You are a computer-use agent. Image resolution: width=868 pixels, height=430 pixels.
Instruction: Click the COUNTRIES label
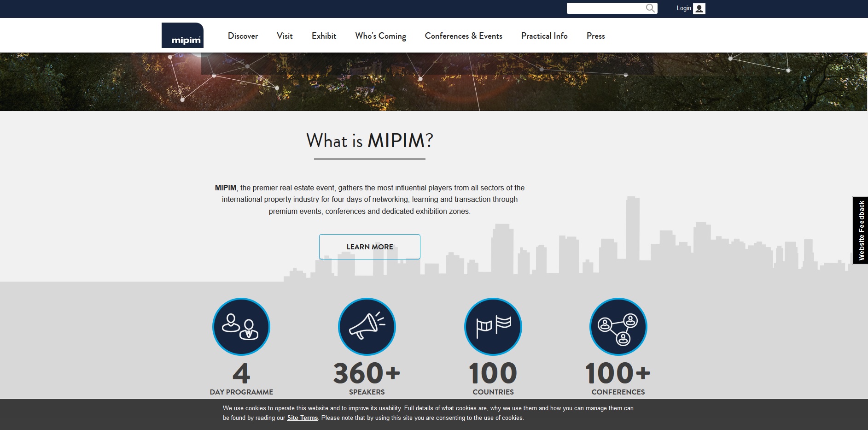pyautogui.click(x=493, y=392)
